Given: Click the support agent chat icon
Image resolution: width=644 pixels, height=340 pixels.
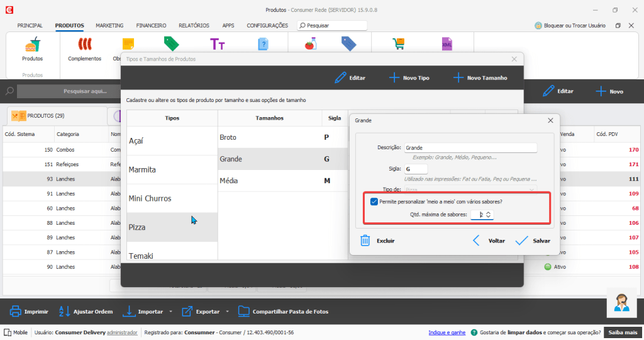Looking at the screenshot, I should point(622,303).
